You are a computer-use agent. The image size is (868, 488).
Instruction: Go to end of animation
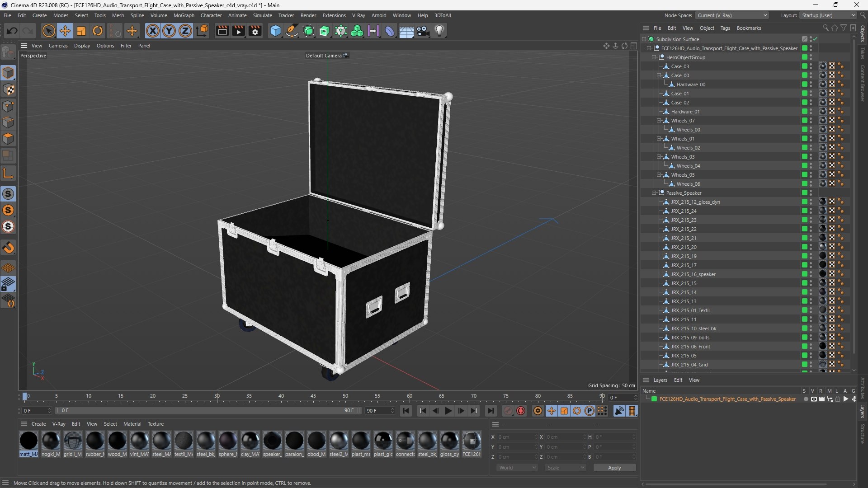(491, 411)
